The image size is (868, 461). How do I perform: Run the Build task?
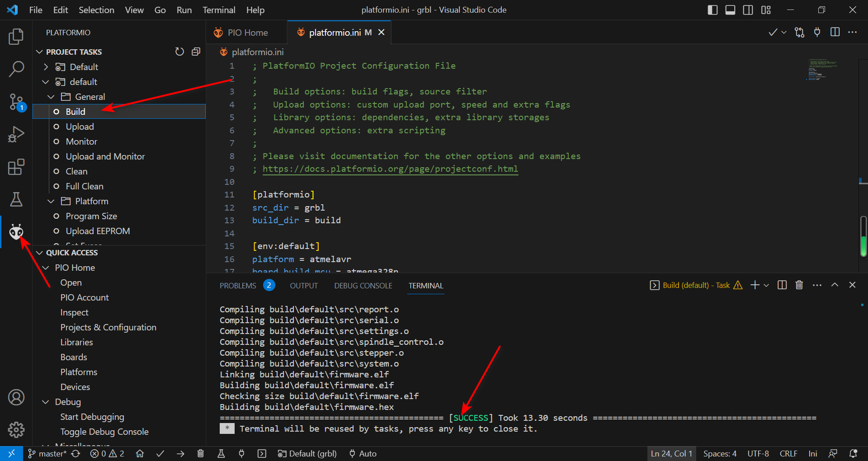[x=119, y=112]
